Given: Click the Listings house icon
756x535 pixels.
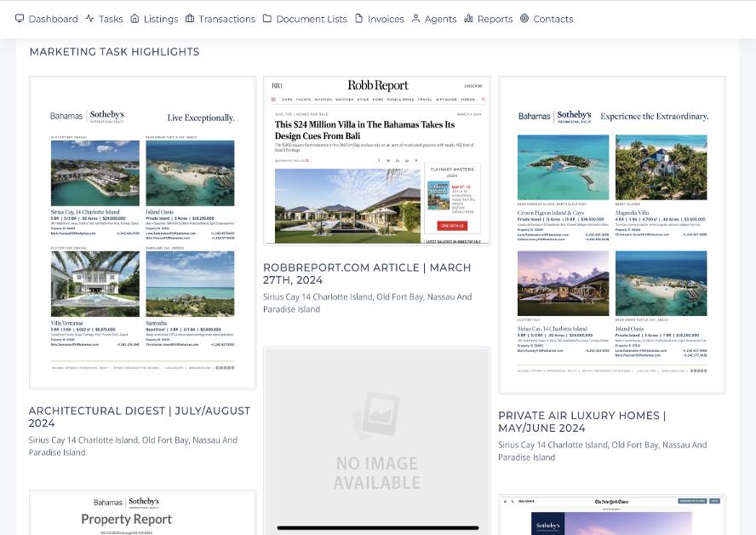Looking at the screenshot, I should (x=135, y=19).
